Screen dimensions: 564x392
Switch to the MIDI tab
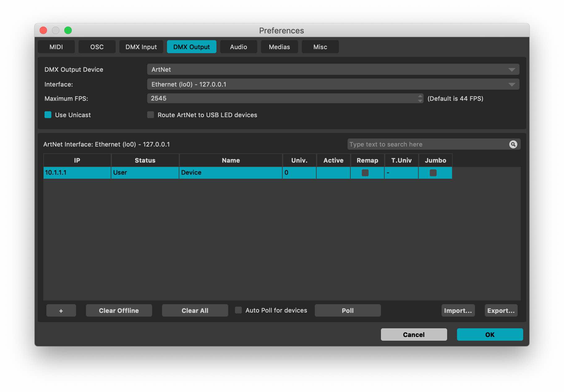[56, 47]
